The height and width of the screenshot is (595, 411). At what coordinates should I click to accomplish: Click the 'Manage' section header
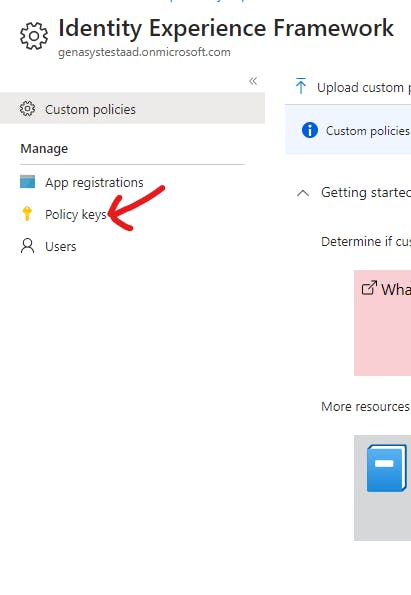(x=44, y=149)
